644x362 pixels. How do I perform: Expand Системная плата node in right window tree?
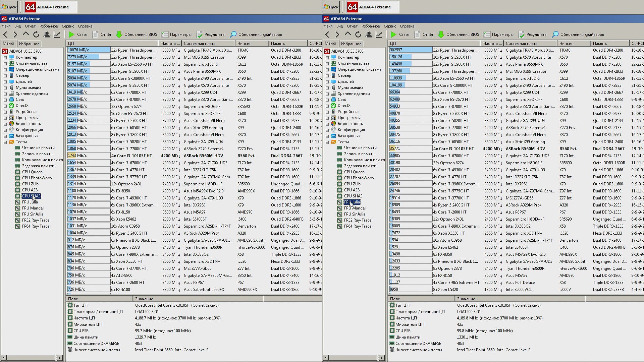pyautogui.click(x=327, y=64)
